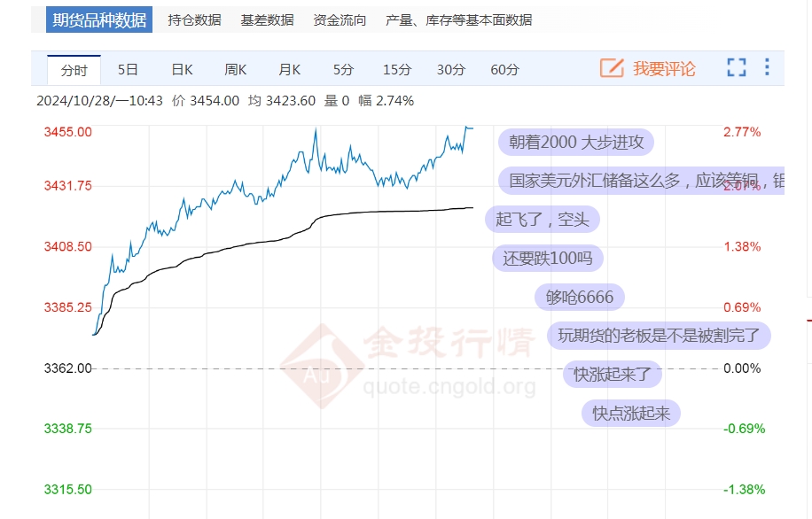The height and width of the screenshot is (519, 812).
Task: Click the 0.69% positive percent label
Action: (742, 307)
